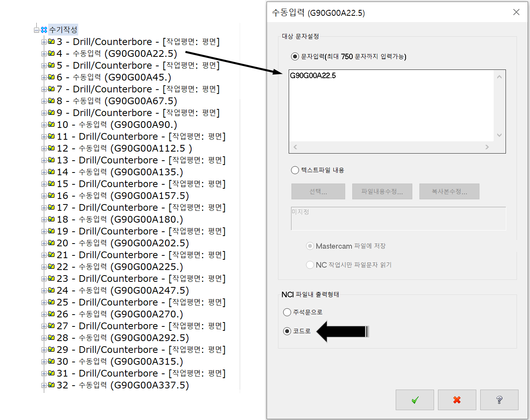Cancel dialog with the red X button
Viewport: 530px width, 420px height.
457,400
